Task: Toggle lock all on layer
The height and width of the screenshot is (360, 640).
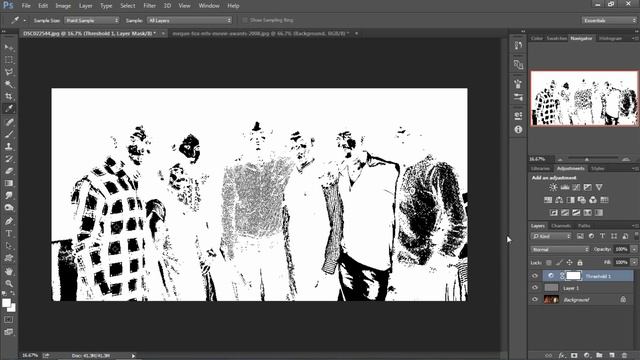Action: click(580, 262)
